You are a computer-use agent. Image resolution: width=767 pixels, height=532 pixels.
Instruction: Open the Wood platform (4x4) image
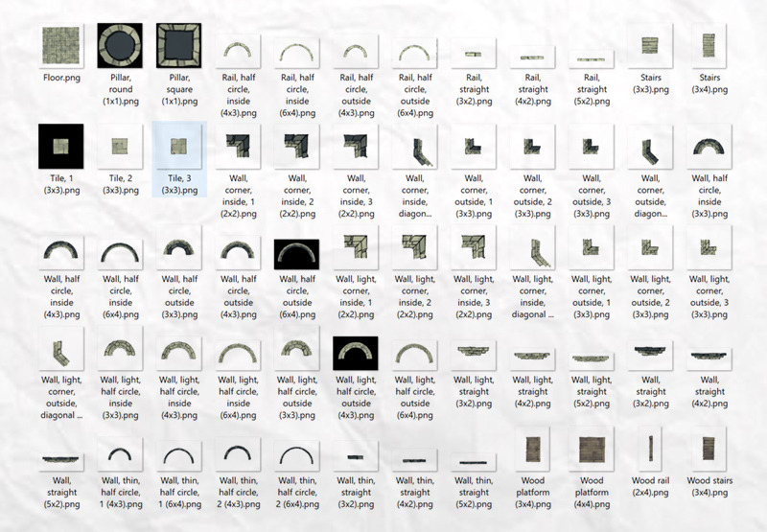point(591,449)
